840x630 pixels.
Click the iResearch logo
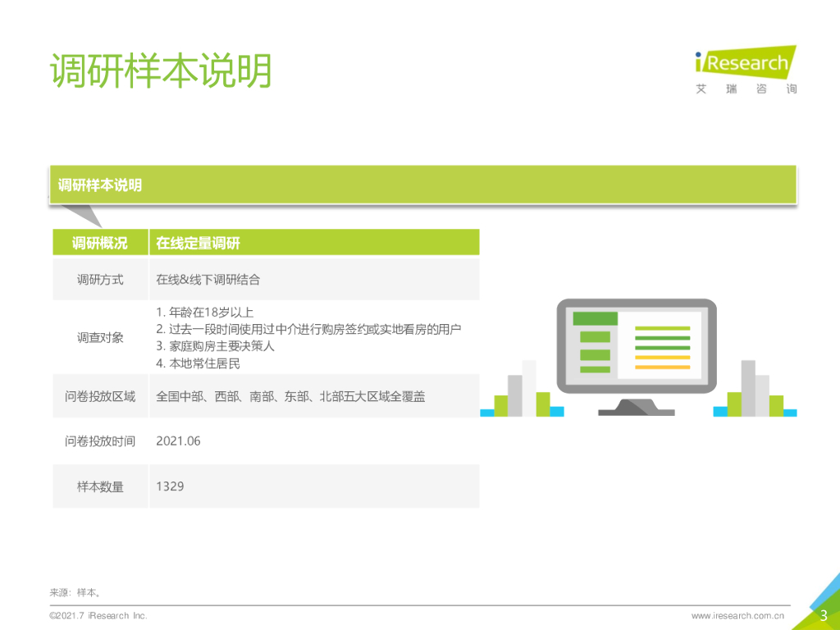tap(746, 71)
